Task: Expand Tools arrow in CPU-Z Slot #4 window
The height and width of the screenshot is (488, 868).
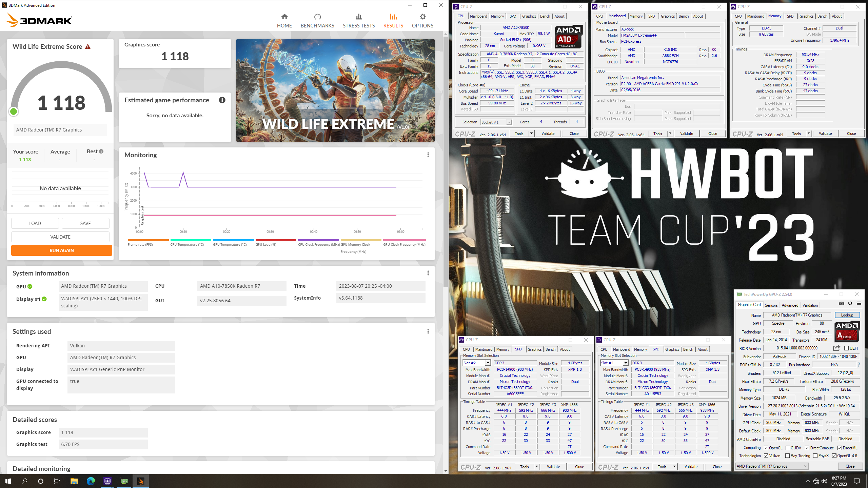Action: [x=674, y=467]
